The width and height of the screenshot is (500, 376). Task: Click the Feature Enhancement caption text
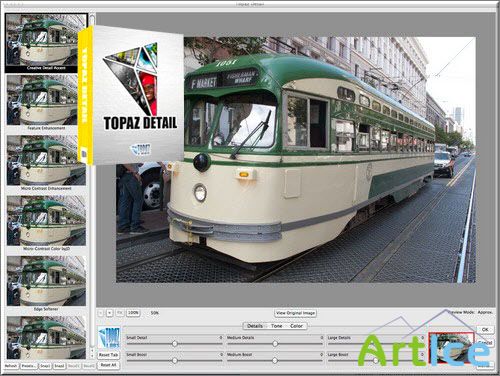[x=46, y=128]
